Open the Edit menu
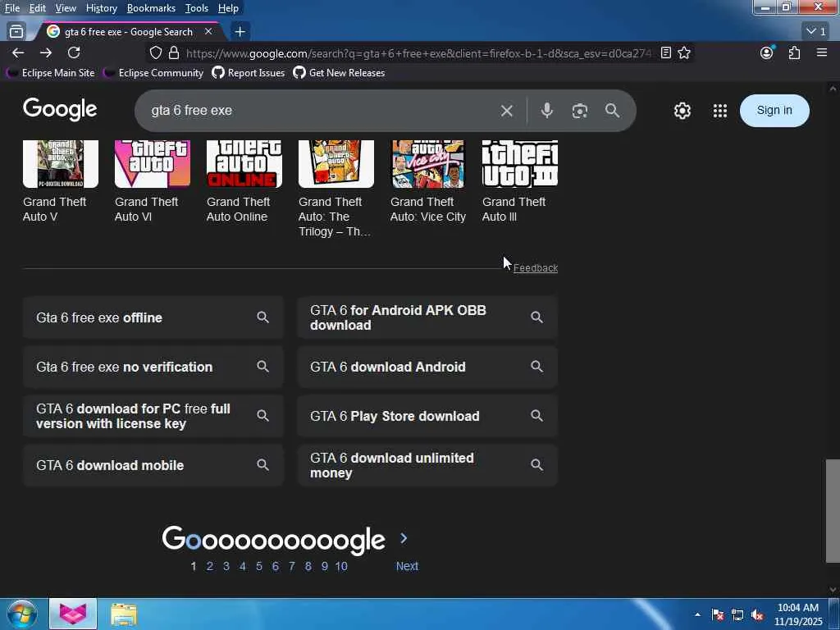 37,8
